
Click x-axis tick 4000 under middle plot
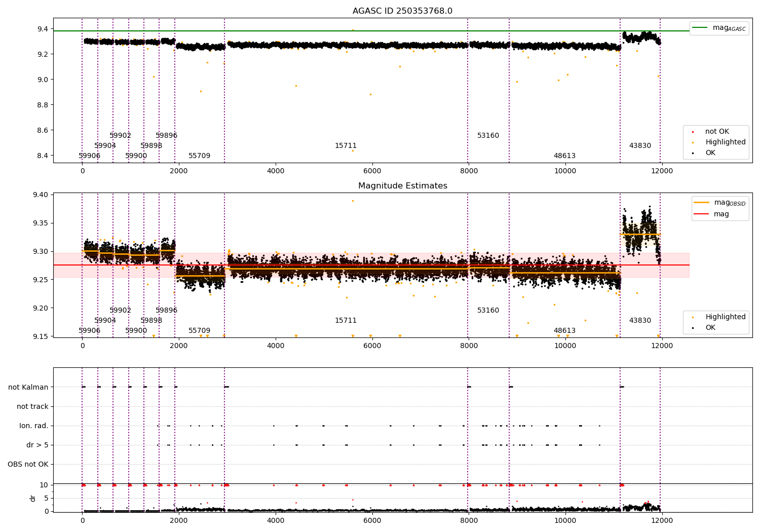pyautogui.click(x=275, y=346)
